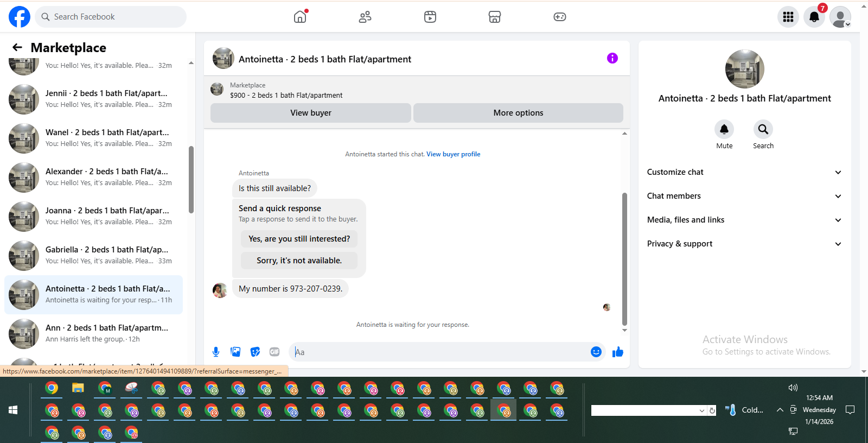Open the View buyer profile link
This screenshot has width=868, height=443.
[453, 154]
